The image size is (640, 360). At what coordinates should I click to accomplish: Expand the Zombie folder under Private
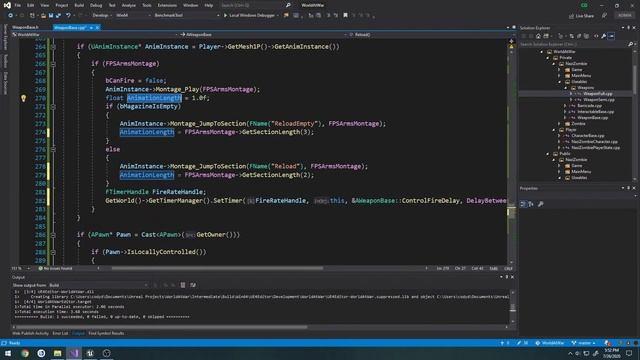click(x=560, y=124)
